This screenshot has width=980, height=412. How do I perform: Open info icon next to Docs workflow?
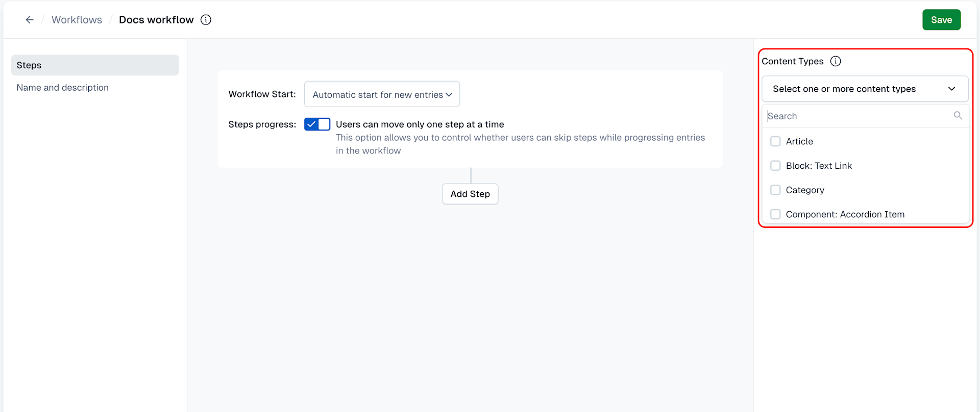(x=206, y=20)
